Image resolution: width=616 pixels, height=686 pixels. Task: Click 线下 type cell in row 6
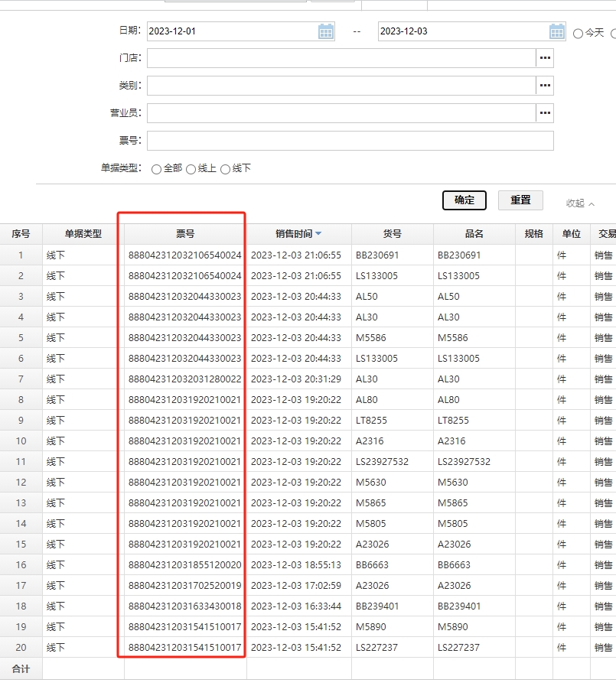click(x=83, y=359)
